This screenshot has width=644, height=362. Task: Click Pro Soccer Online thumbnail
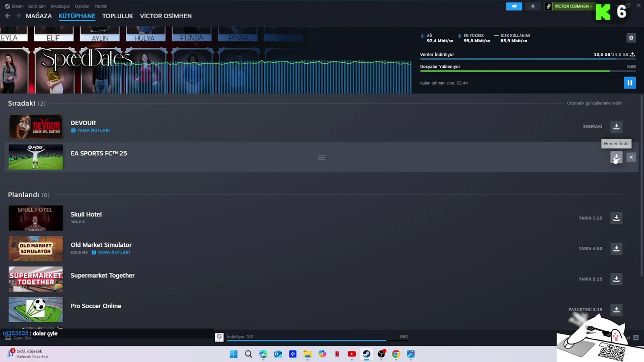36,309
